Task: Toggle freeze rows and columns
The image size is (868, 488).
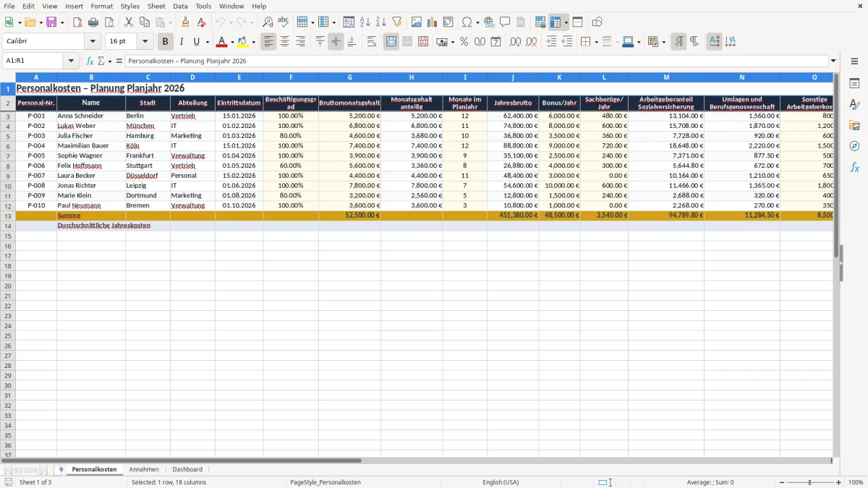Action: [x=556, y=22]
